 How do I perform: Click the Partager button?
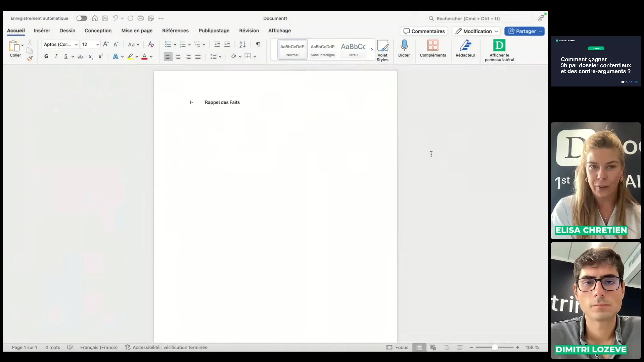tap(522, 31)
